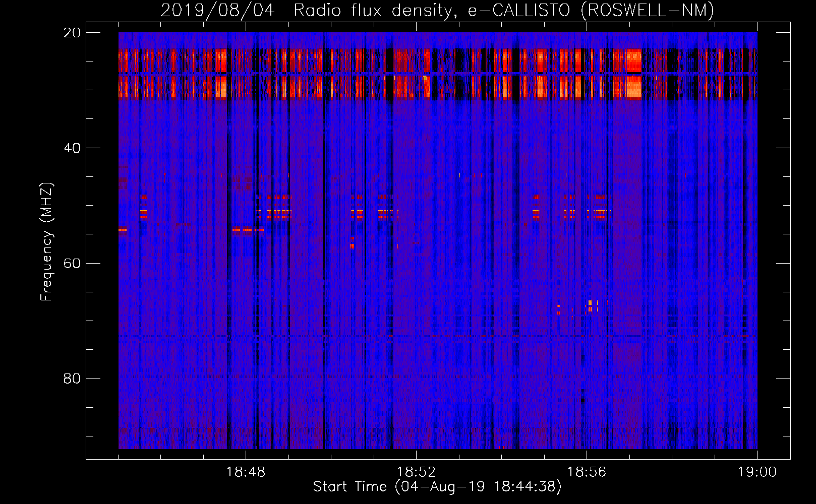
Task: Click the time tick label '18:56'
Action: coord(587,472)
